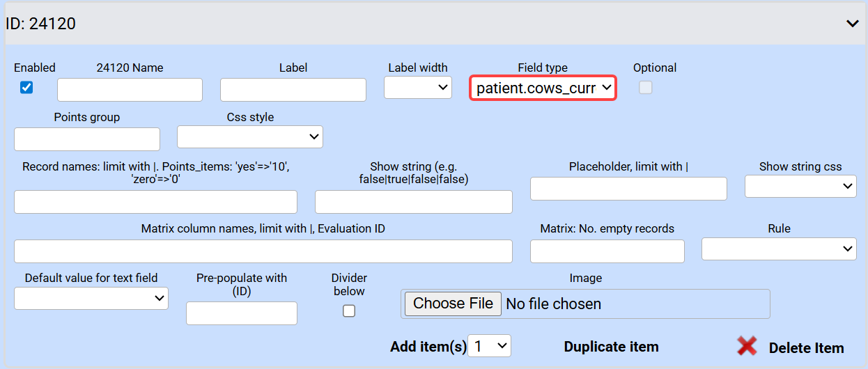Open the Field type dropdown
The height and width of the screenshot is (369, 868).
543,88
